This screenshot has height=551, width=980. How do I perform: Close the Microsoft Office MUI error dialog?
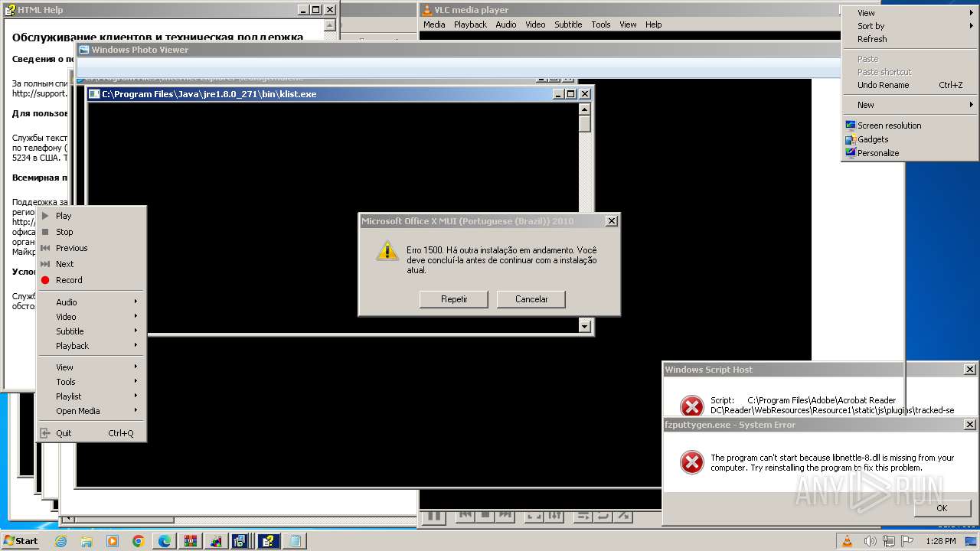tap(611, 221)
